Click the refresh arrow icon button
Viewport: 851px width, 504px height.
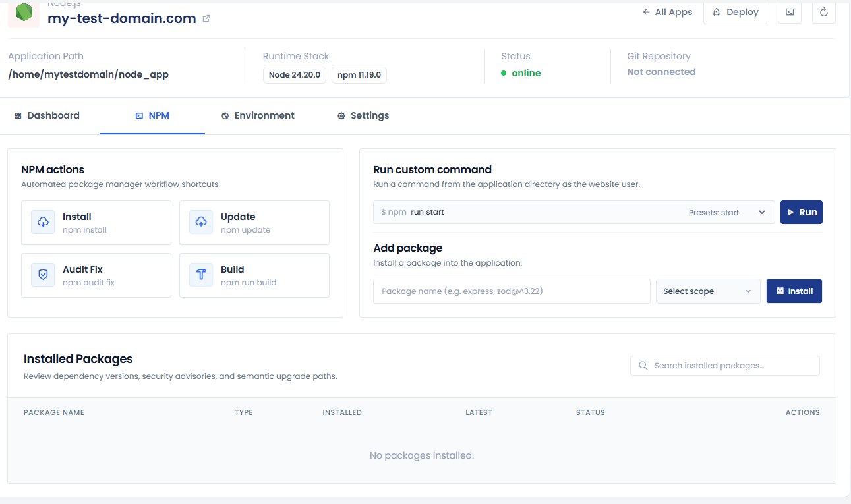pos(824,12)
